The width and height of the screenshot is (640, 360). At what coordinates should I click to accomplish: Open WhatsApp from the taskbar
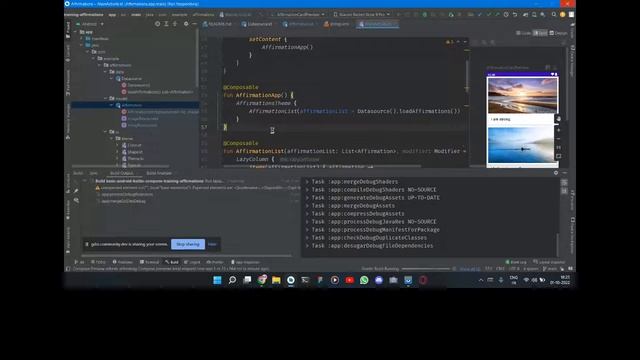[364, 280]
